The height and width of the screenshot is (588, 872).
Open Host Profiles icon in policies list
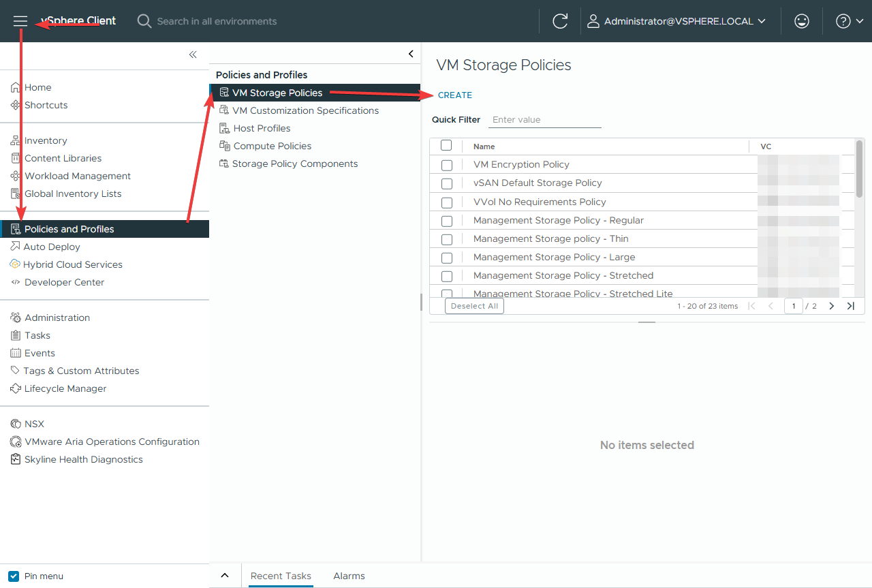[224, 128]
